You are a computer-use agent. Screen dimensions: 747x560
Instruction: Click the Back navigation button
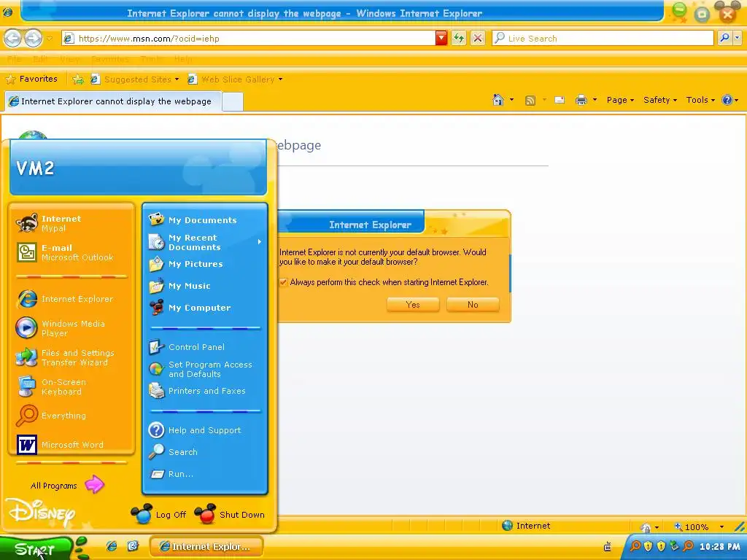(x=13, y=38)
